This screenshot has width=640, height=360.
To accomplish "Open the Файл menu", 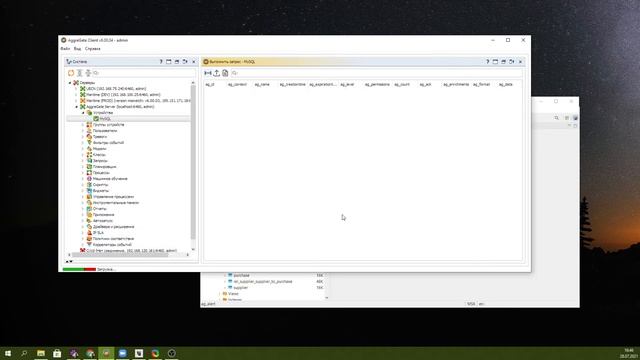I will [x=65, y=49].
